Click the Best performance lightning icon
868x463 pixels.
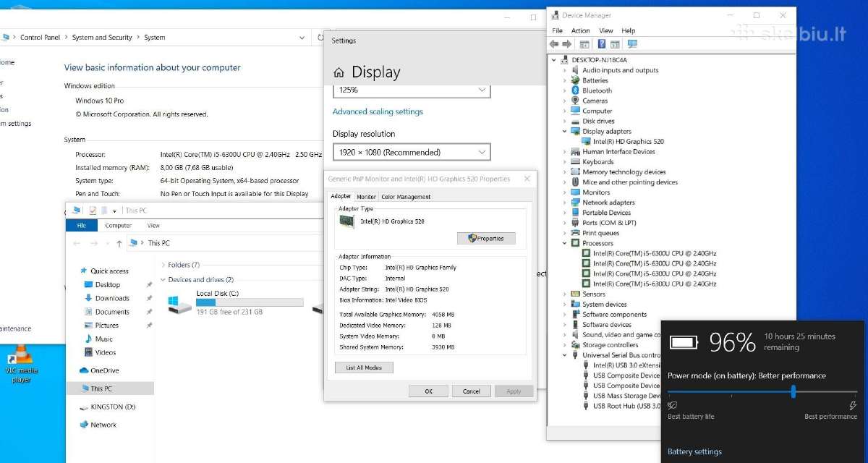click(853, 406)
